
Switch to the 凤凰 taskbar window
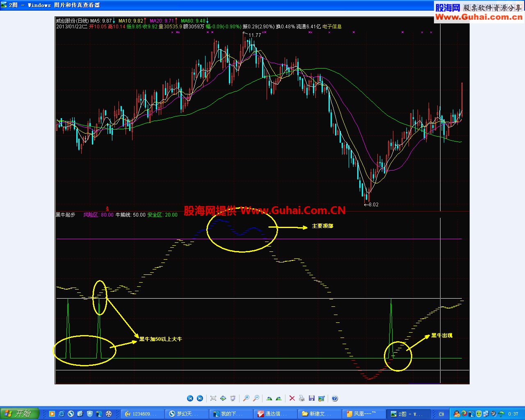pos(364,414)
